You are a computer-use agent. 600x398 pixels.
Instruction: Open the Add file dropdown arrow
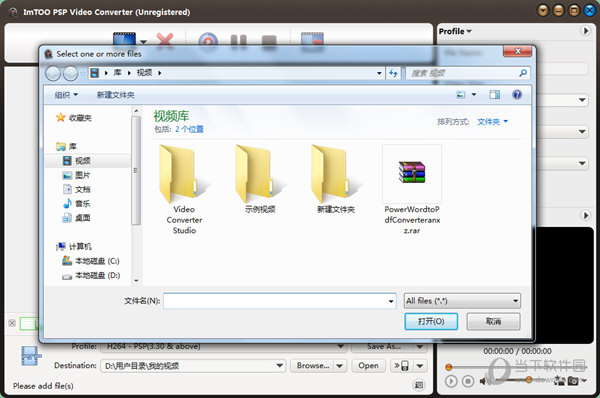tap(143, 42)
